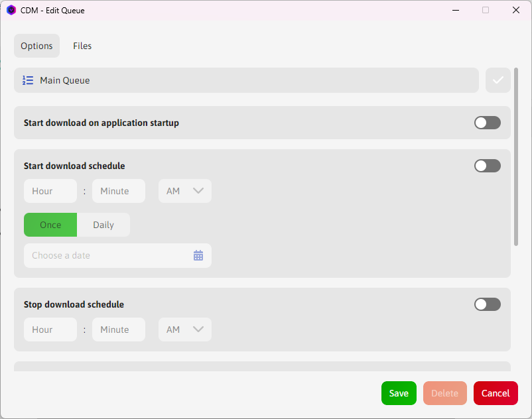Click the CDM app logo icon
This screenshot has width=532, height=419.
point(11,10)
